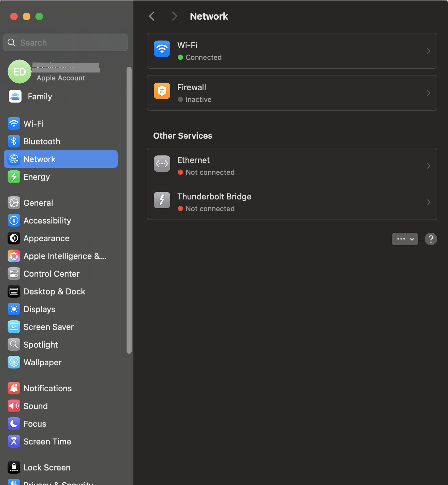This screenshot has width=448, height=485.
Task: Click the Spotlight magnifier icon
Action: pos(14,344)
